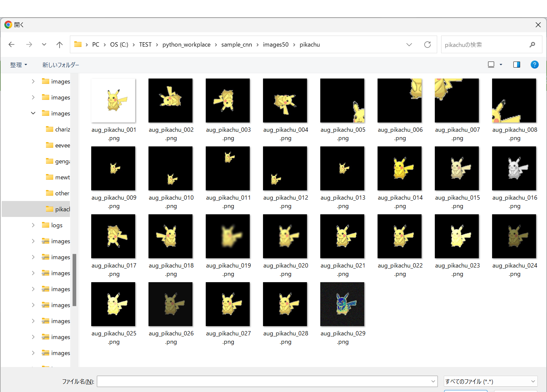Select the aug_pikachu_023.png image

click(457, 236)
